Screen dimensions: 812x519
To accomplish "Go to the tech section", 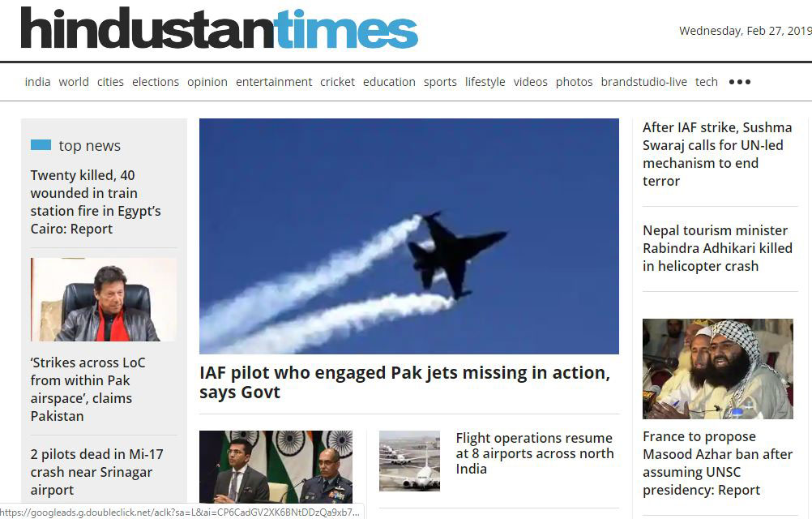I will (x=707, y=82).
